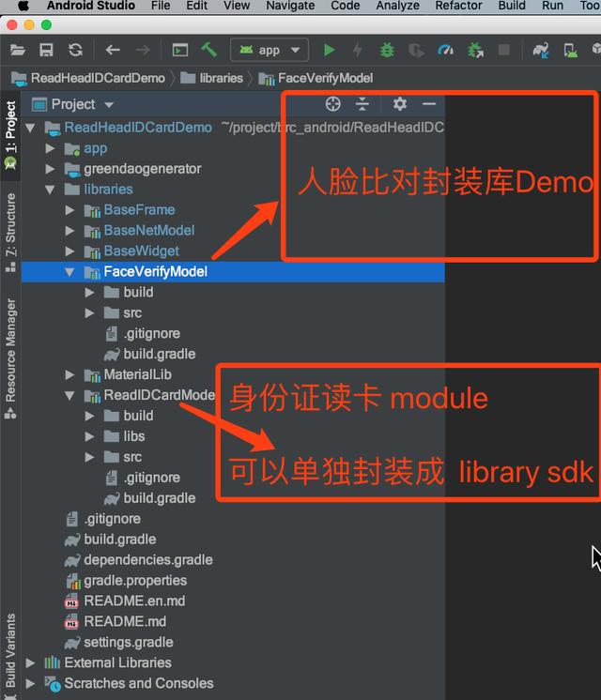Click the Make Project hammer icon

click(x=208, y=50)
